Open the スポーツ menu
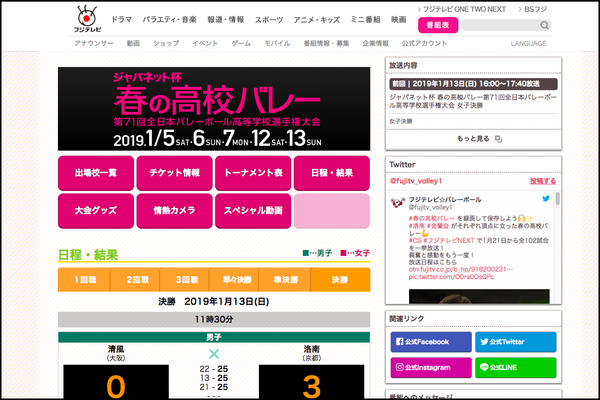Image resolution: width=600 pixels, height=400 pixels. pyautogui.click(x=268, y=19)
